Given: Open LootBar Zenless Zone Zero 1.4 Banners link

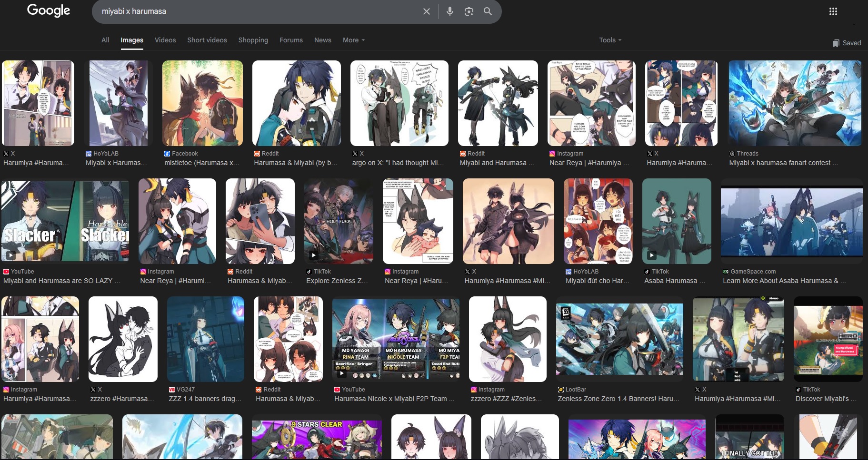Looking at the screenshot, I should pos(619,399).
